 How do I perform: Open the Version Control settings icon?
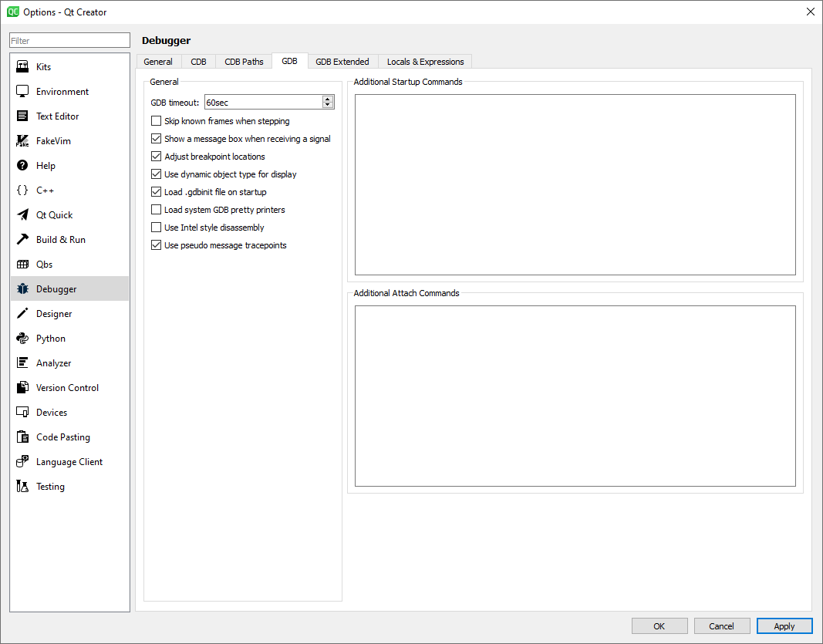pyautogui.click(x=22, y=387)
